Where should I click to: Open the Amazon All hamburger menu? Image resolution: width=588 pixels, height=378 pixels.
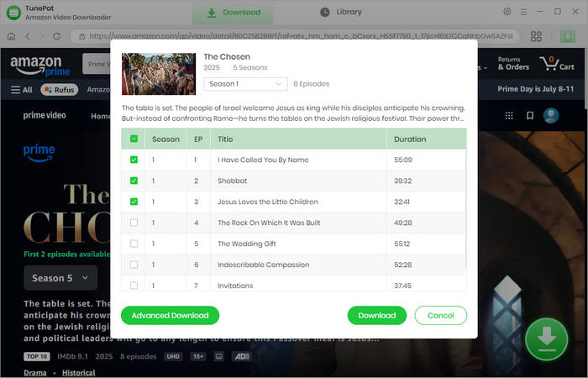click(22, 89)
